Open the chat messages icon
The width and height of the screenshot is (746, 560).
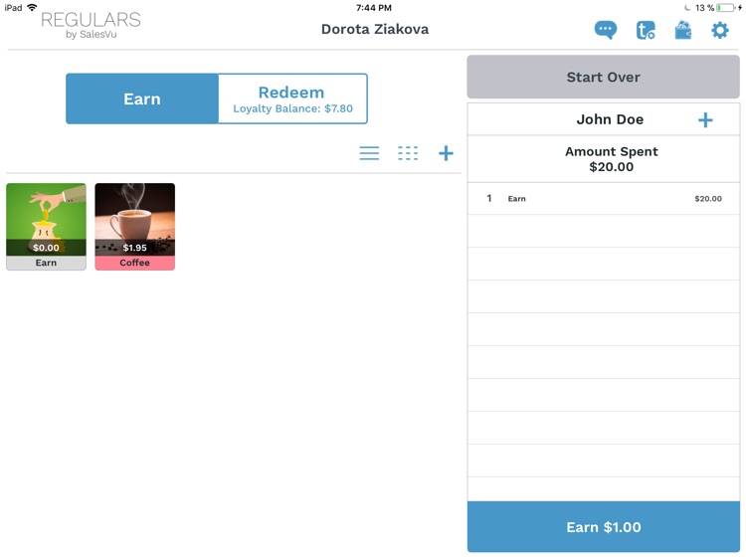605,30
